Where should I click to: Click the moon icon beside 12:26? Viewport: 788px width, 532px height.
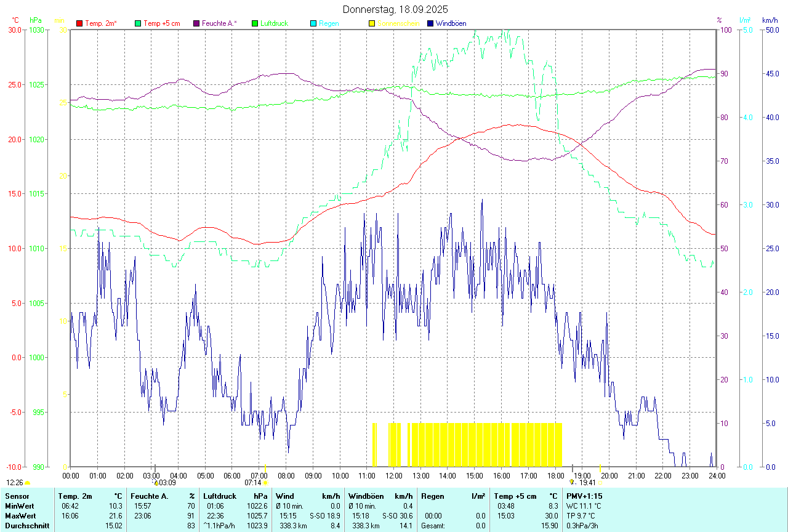point(27,483)
